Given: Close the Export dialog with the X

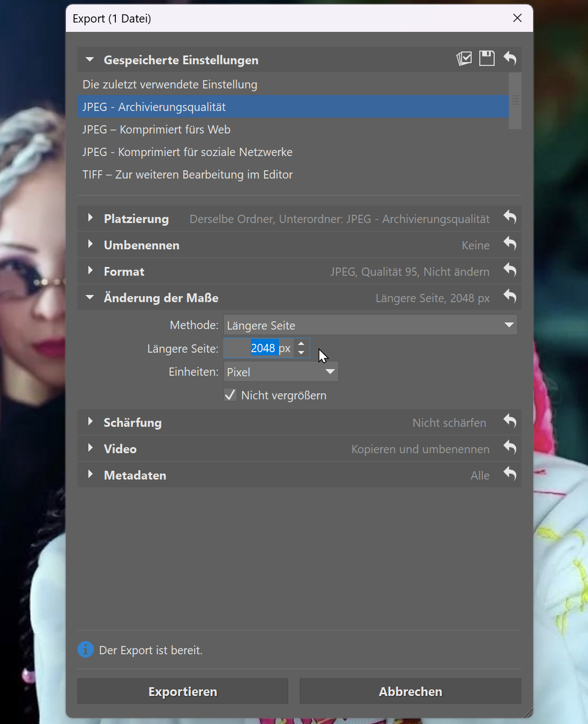Looking at the screenshot, I should coord(517,18).
